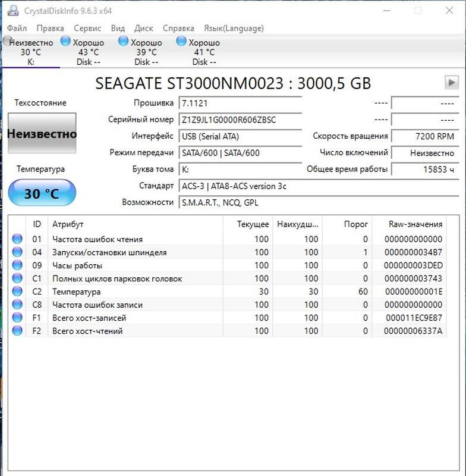Select the row Запуски/остановки шпинделя
The height and width of the screenshot is (476, 466).
pyautogui.click(x=228, y=252)
